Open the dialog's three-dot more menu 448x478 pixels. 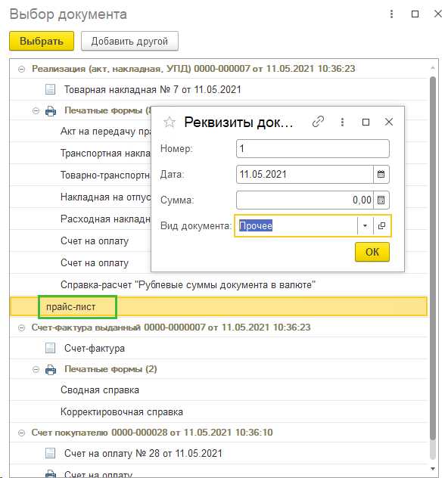pos(342,123)
